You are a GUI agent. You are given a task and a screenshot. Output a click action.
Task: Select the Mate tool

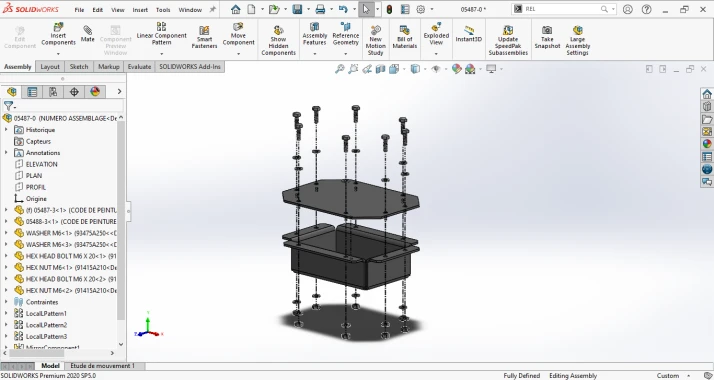[x=87, y=34]
